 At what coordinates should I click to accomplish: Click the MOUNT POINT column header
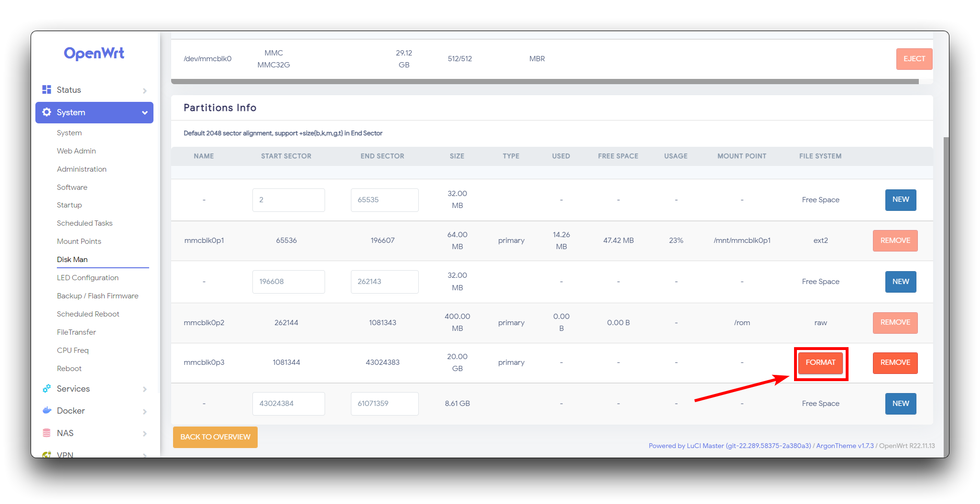click(x=742, y=156)
